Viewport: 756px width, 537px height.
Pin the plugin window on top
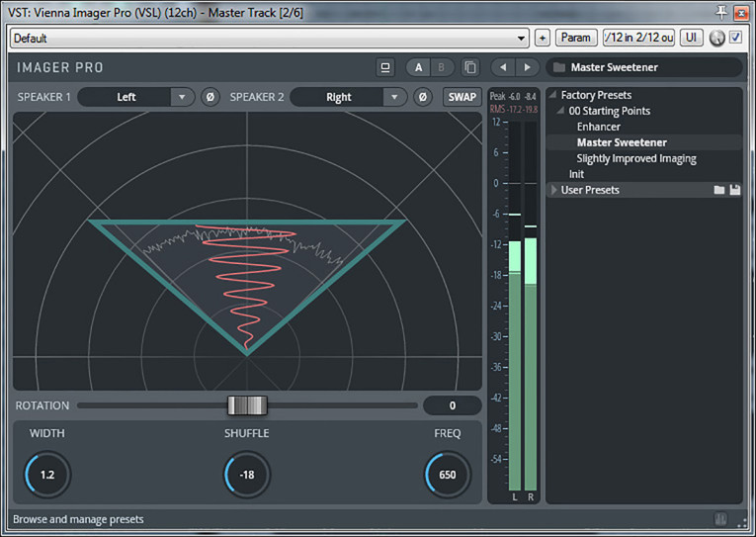pyautogui.click(x=721, y=13)
